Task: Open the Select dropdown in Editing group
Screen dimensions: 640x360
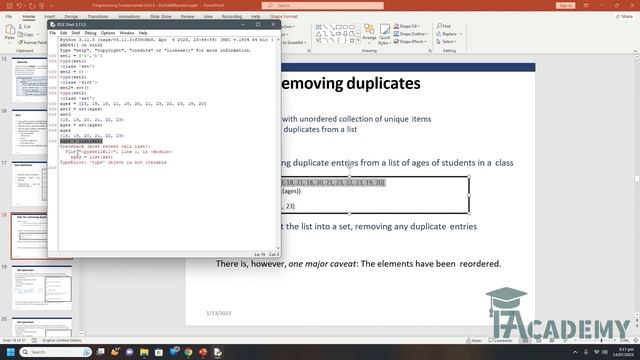Action: (446, 42)
